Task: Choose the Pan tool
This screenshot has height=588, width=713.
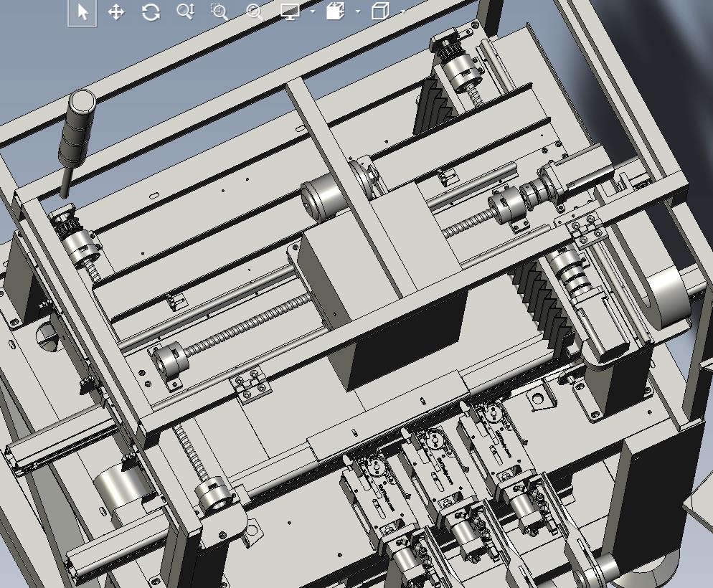Action: point(116,11)
